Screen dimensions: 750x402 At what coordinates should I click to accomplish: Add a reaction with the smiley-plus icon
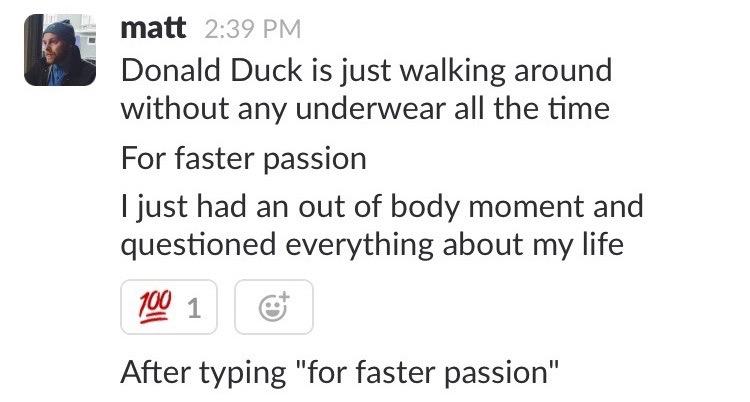[x=273, y=309]
